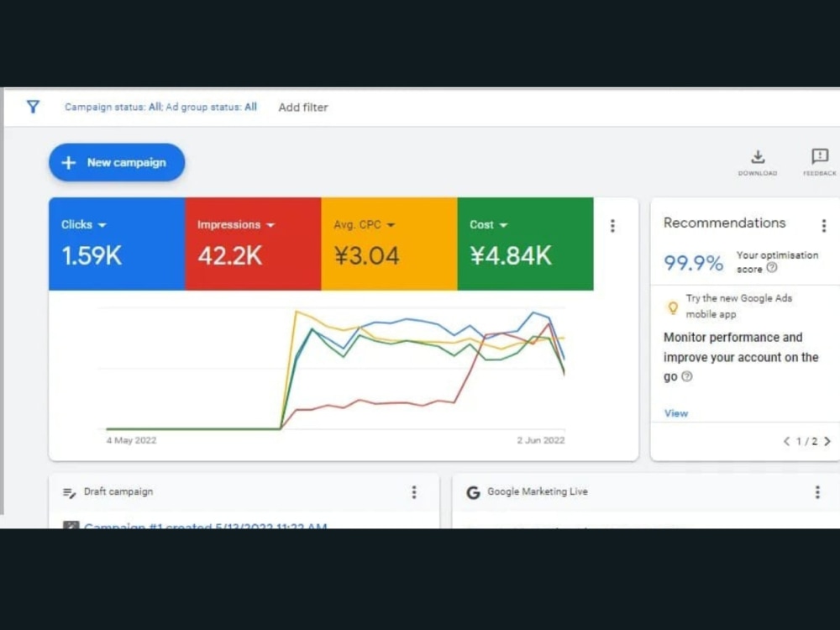
Task: Click the Draft campaign title
Action: coord(118,491)
